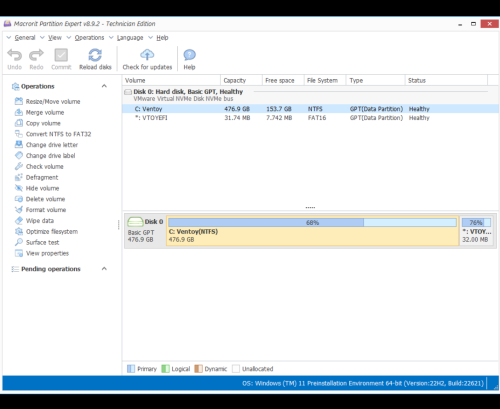Select the C: Ventoy volume row
The width and height of the screenshot is (500, 409).
tap(311, 109)
